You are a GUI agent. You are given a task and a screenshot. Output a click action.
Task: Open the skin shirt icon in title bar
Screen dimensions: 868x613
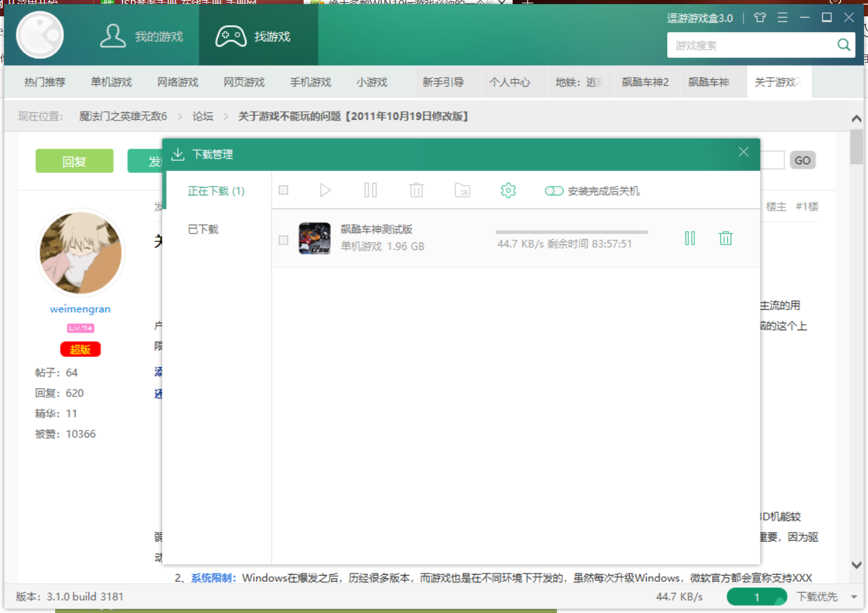pos(760,18)
